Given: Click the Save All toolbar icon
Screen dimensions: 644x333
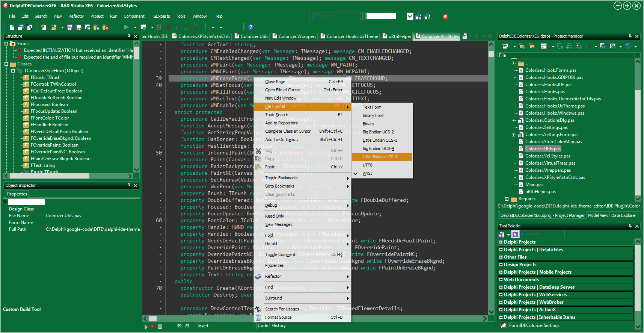Looking at the screenshot, I should (78, 27).
